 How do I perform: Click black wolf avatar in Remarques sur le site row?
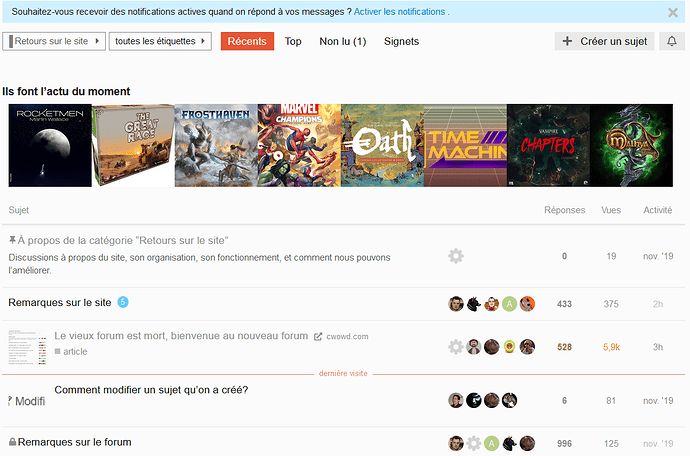point(474,304)
